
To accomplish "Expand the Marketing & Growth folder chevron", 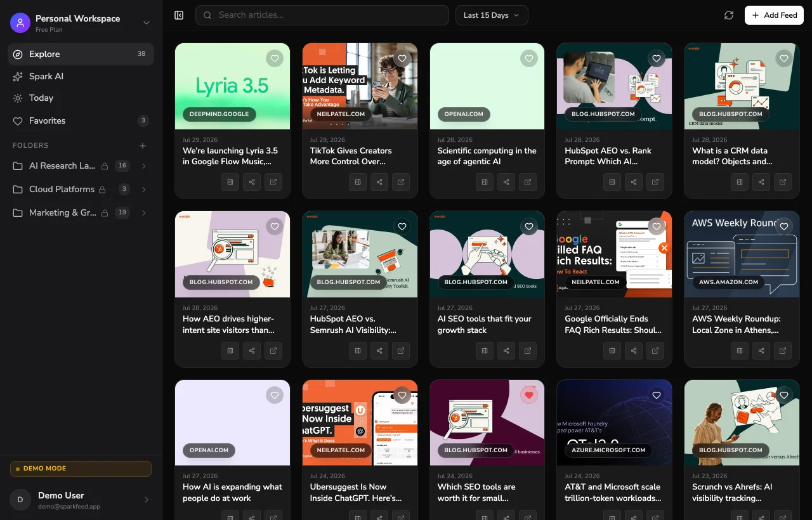I will 144,212.
